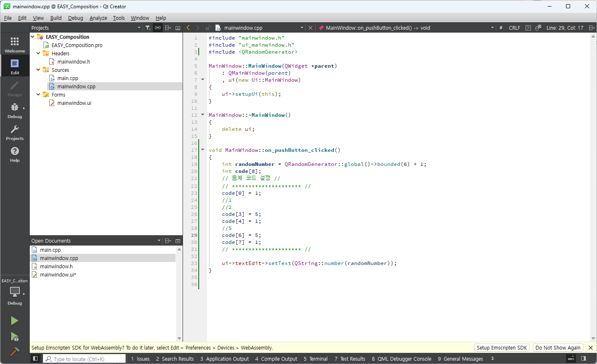Split the editor view
The width and height of the screenshot is (597, 364).
[x=592, y=28]
